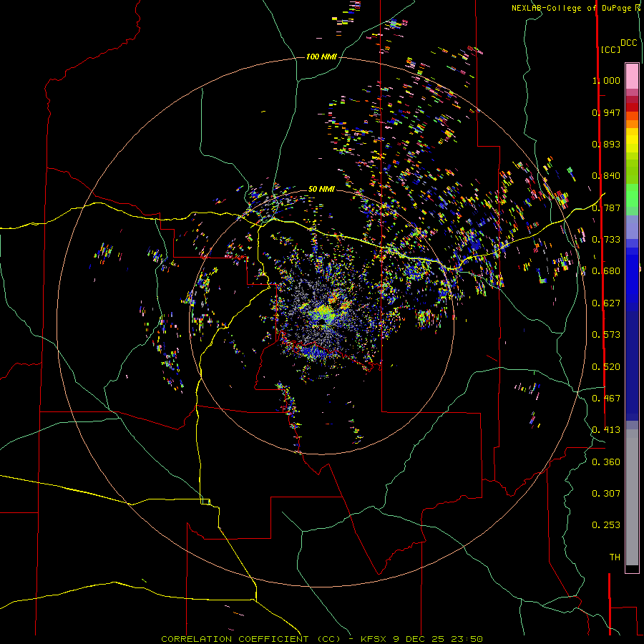
Task: Click the 50 NMI range ring label
Action: pos(321,189)
